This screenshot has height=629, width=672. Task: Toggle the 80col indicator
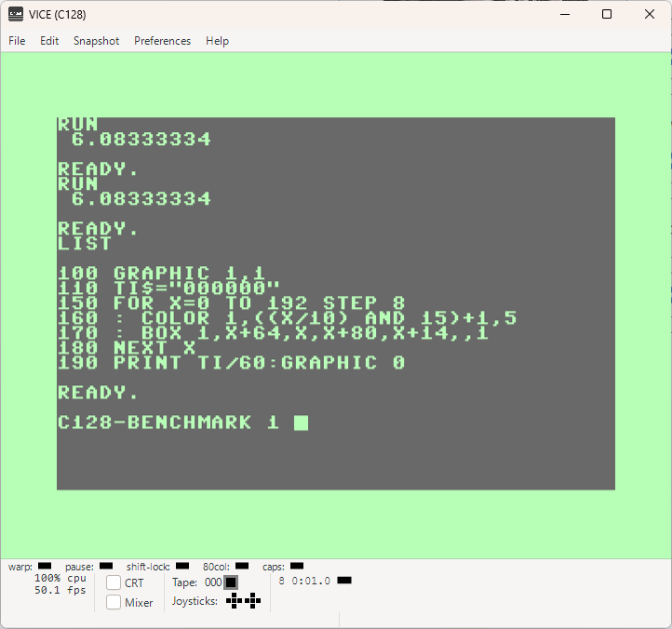coord(242,566)
